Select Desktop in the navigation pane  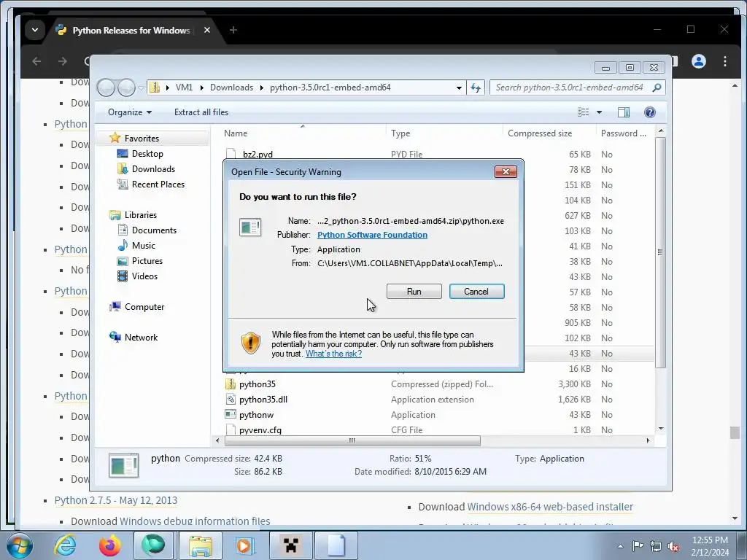[x=147, y=154]
